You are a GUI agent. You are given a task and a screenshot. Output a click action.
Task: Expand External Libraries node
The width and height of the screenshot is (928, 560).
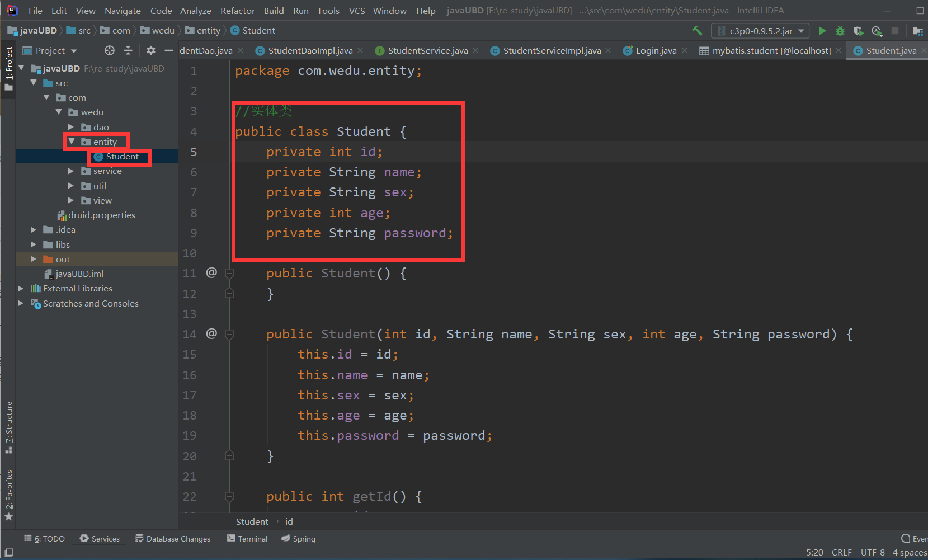[x=21, y=288]
